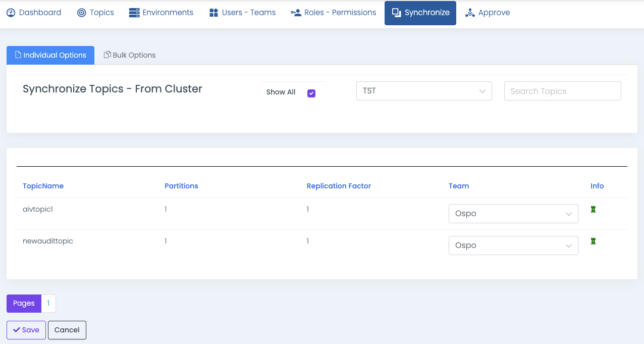Focus the Search Topics input field
Viewport: 644px width, 344px height.
(562, 91)
